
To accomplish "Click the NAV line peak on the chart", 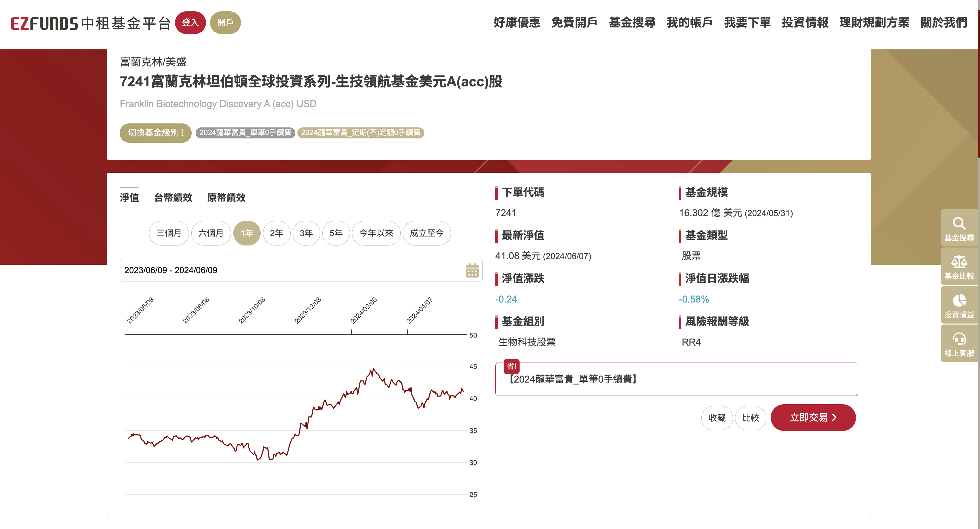I will [x=373, y=368].
